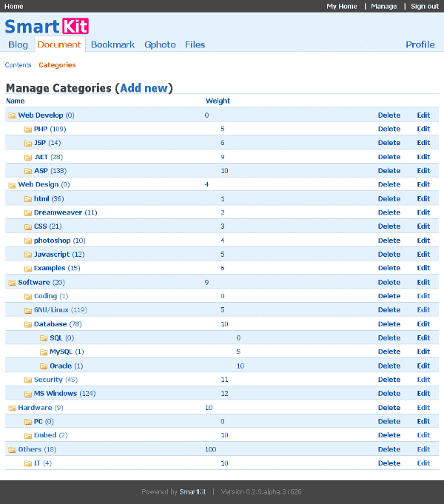The width and height of the screenshot is (444, 504).
Task: Click the SmartKit footer link
Action: click(192, 491)
